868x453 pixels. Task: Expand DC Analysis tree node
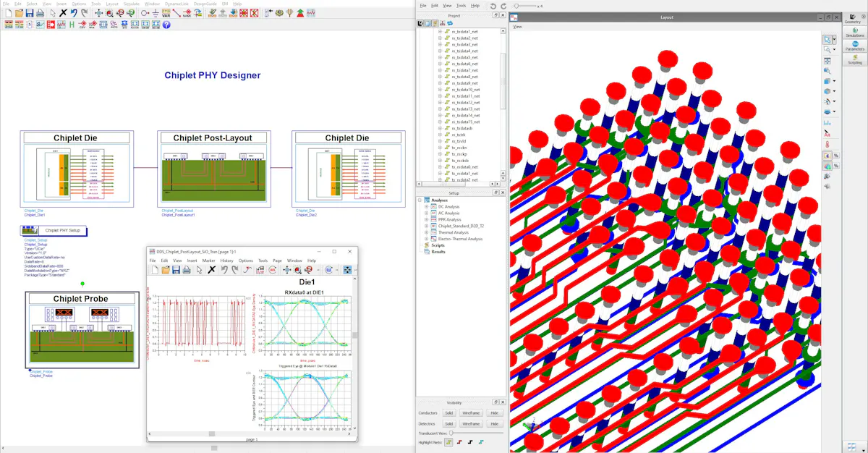[426, 207]
